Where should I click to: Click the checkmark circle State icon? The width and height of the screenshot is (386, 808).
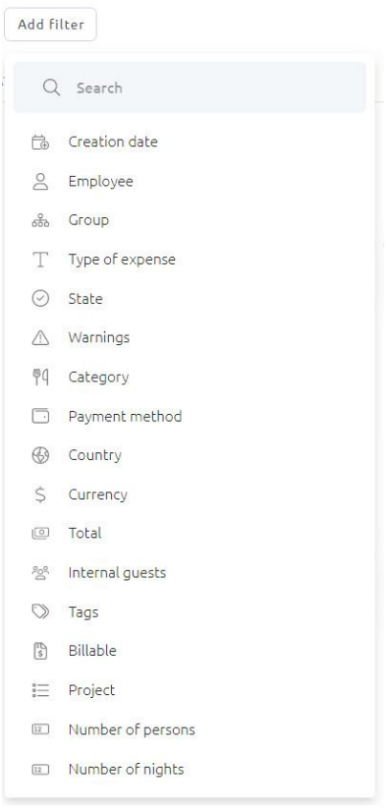point(40,299)
